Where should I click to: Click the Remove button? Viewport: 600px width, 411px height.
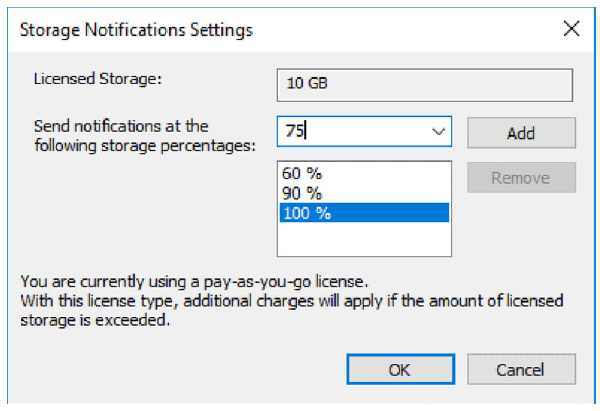coord(520,178)
